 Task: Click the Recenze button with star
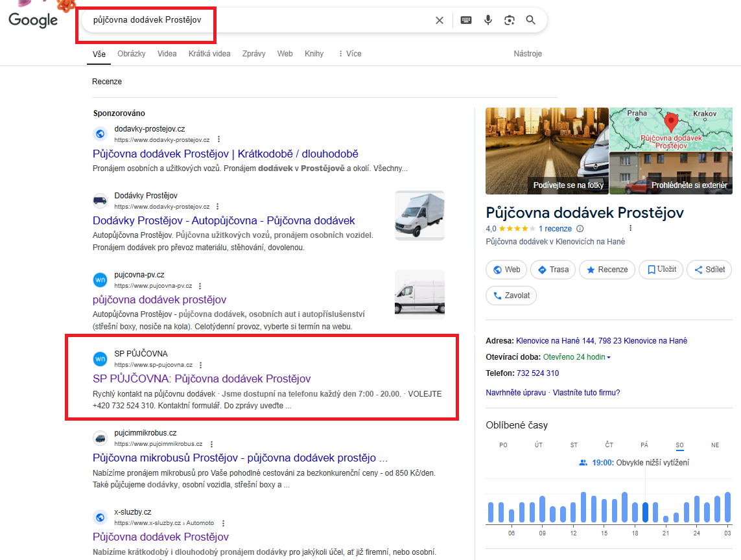click(607, 270)
